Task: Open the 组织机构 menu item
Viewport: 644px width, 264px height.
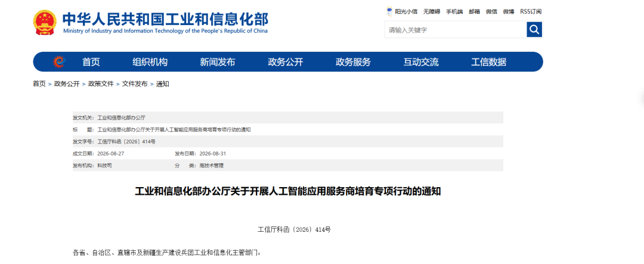Action: tap(150, 62)
